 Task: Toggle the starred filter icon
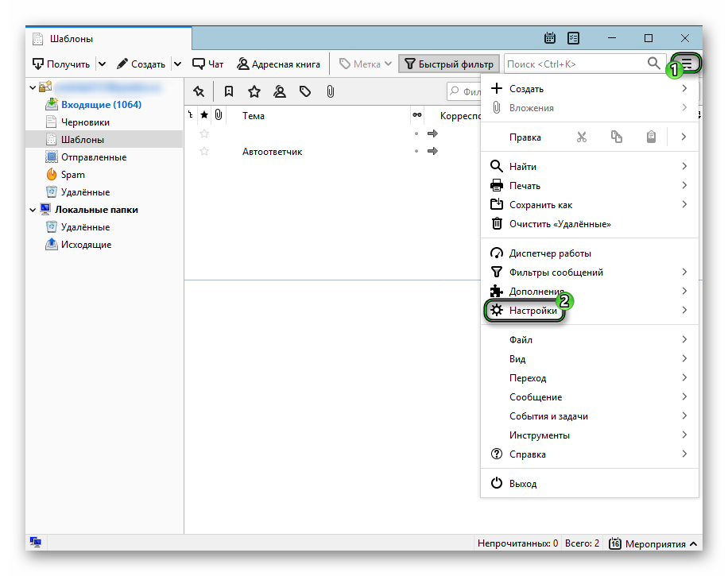pyautogui.click(x=254, y=91)
